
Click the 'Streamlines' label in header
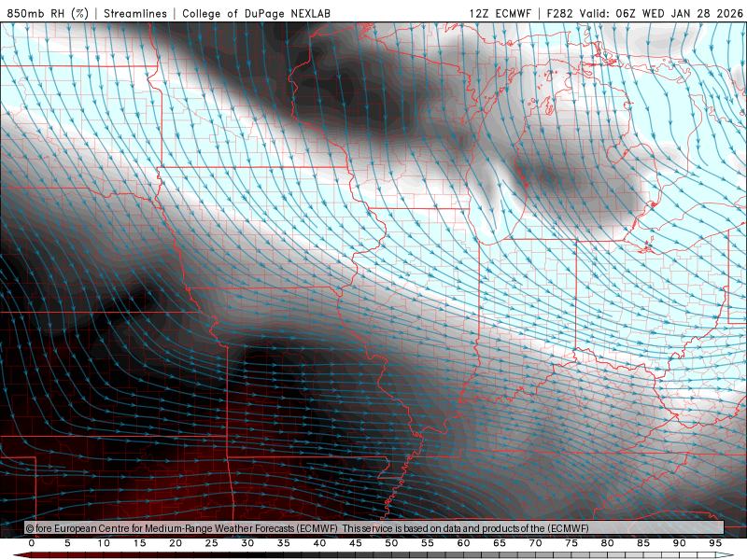pyautogui.click(x=135, y=13)
